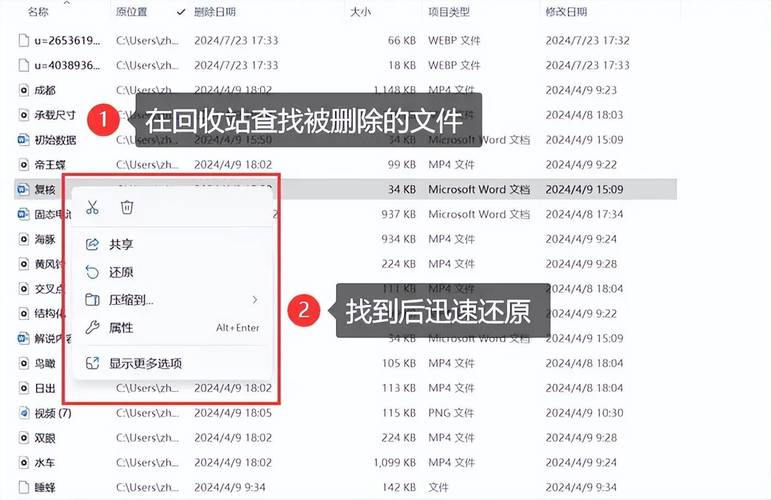Select the file named 视频 (7)
771x500 pixels.
point(53,413)
